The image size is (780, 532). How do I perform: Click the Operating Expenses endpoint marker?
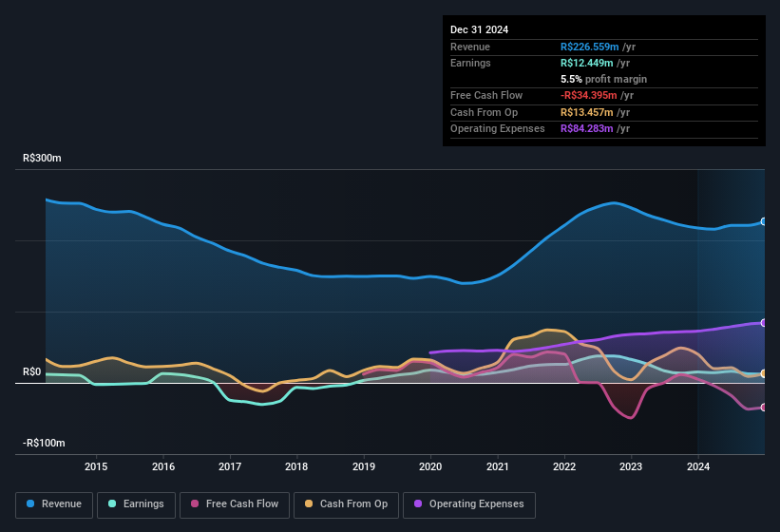764,323
